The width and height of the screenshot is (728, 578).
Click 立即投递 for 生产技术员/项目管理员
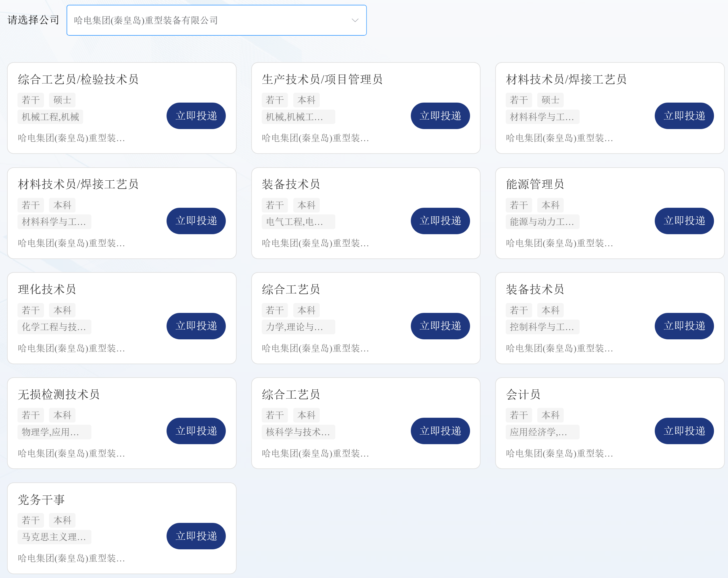coord(440,116)
